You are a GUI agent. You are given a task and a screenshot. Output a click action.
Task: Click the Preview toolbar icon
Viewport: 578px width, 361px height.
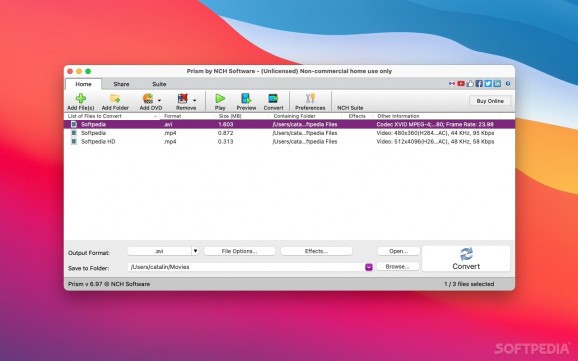point(246,98)
